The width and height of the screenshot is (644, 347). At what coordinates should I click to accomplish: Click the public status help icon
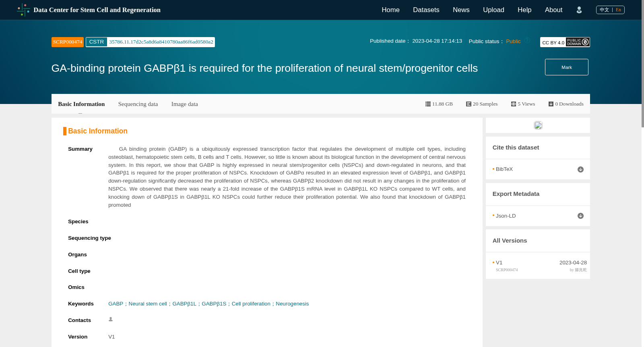(x=527, y=40)
